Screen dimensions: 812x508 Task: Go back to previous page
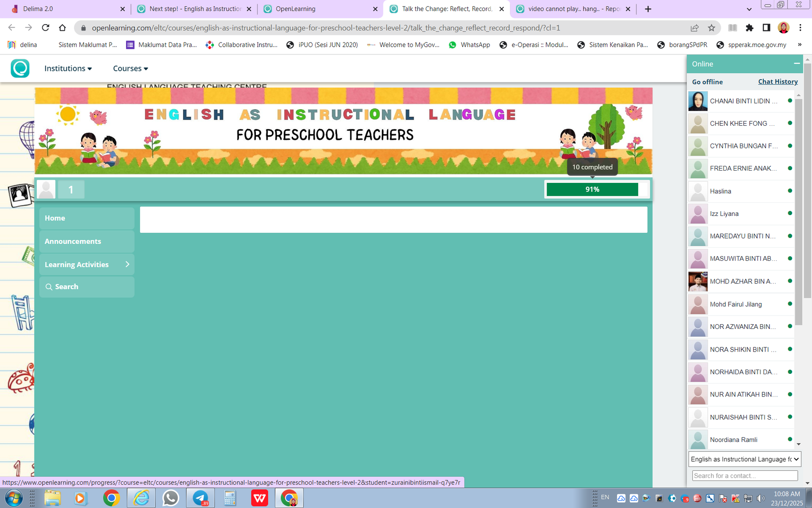point(12,28)
